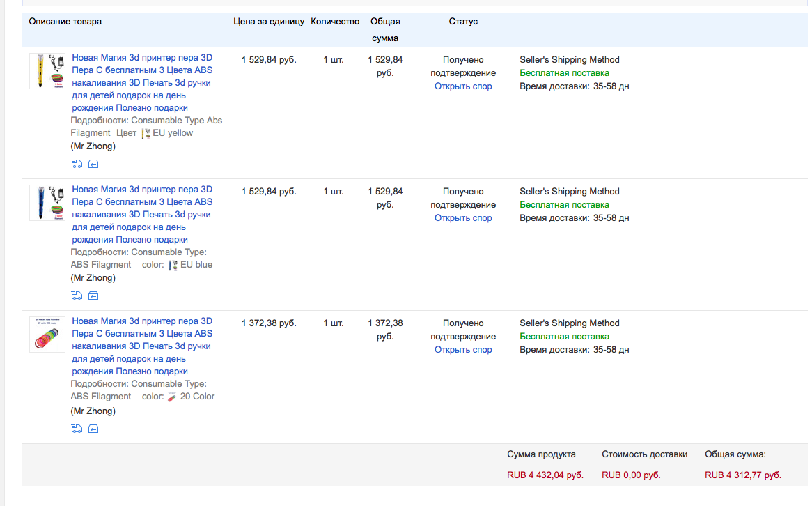Open dispute for the blue pen order
The height and width of the screenshot is (506, 812).
tap(463, 218)
